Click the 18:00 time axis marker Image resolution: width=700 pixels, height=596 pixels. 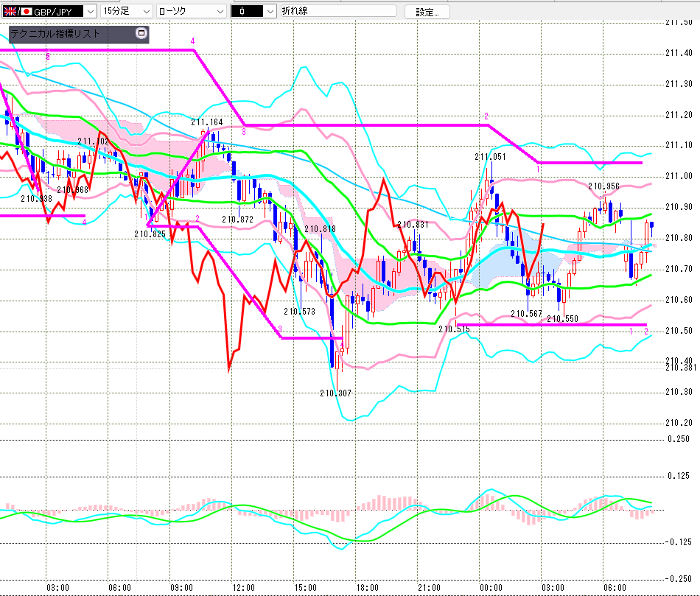coord(367,587)
